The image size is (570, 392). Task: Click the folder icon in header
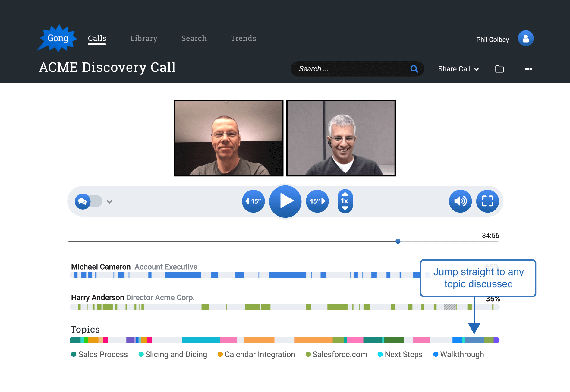[499, 69]
